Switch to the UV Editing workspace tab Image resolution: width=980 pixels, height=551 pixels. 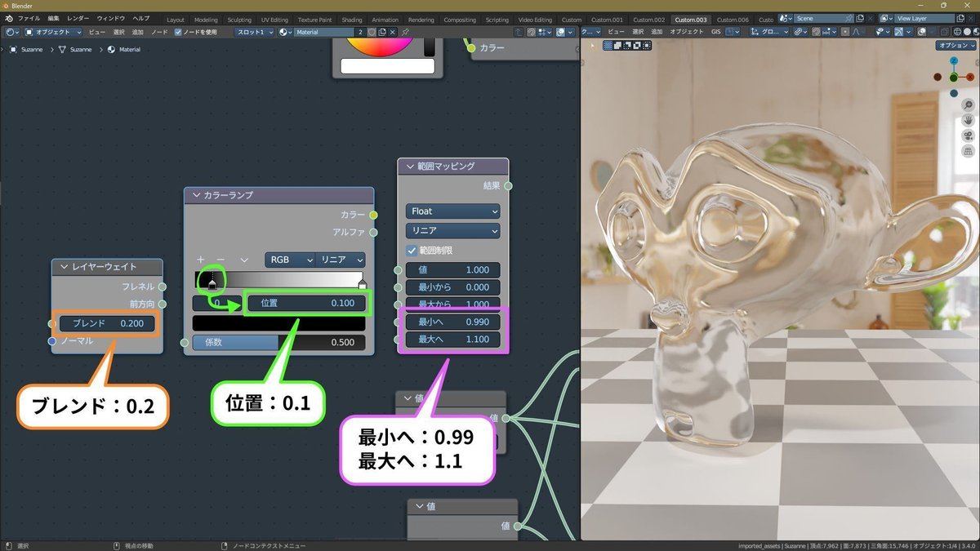[275, 19]
